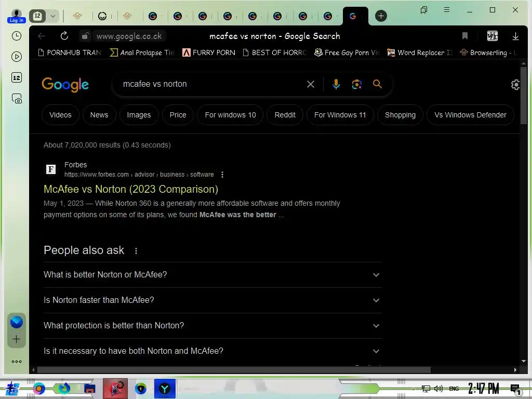Focus the mcafee vs norton search box
The image size is (532, 399).
210,84
